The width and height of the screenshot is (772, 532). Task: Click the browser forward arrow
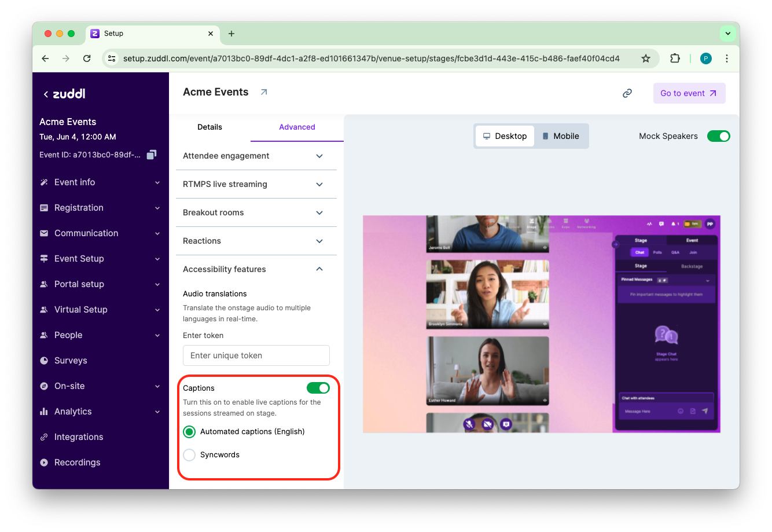[x=66, y=58]
